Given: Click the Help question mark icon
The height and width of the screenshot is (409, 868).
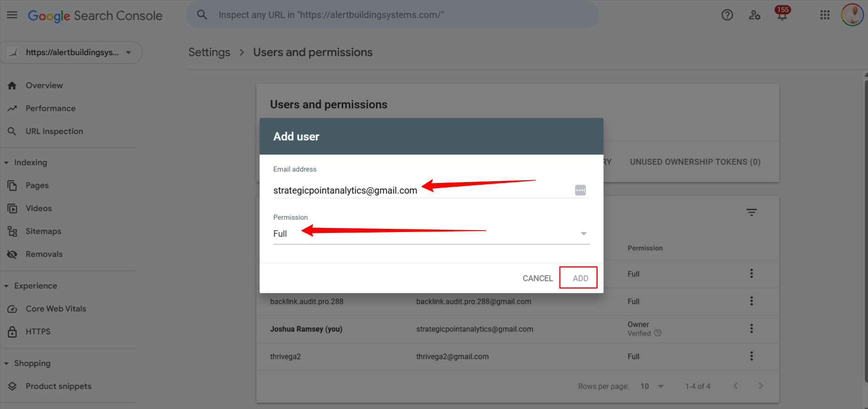Looking at the screenshot, I should pos(727,15).
